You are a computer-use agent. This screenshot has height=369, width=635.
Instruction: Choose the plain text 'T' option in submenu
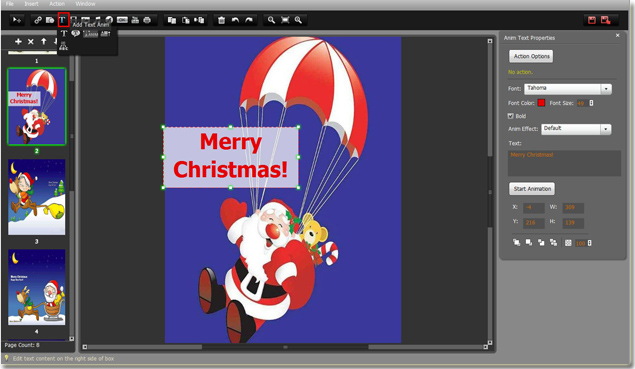click(x=64, y=34)
